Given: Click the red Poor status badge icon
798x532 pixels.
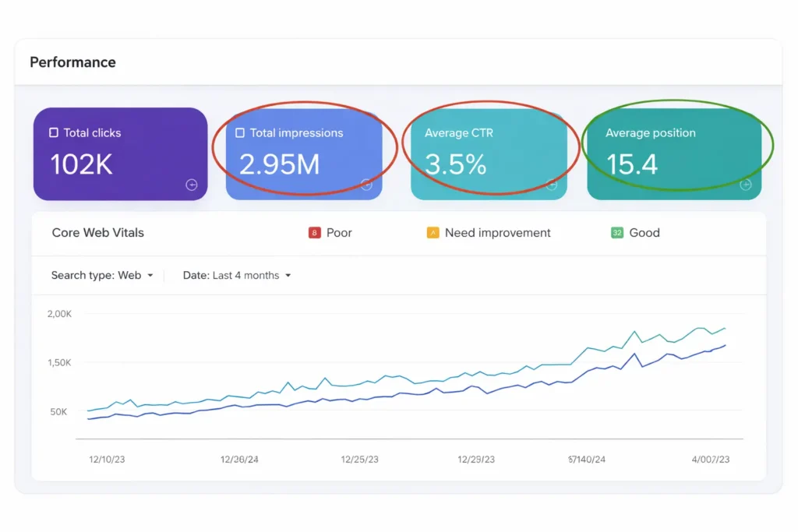Looking at the screenshot, I should coord(314,232).
